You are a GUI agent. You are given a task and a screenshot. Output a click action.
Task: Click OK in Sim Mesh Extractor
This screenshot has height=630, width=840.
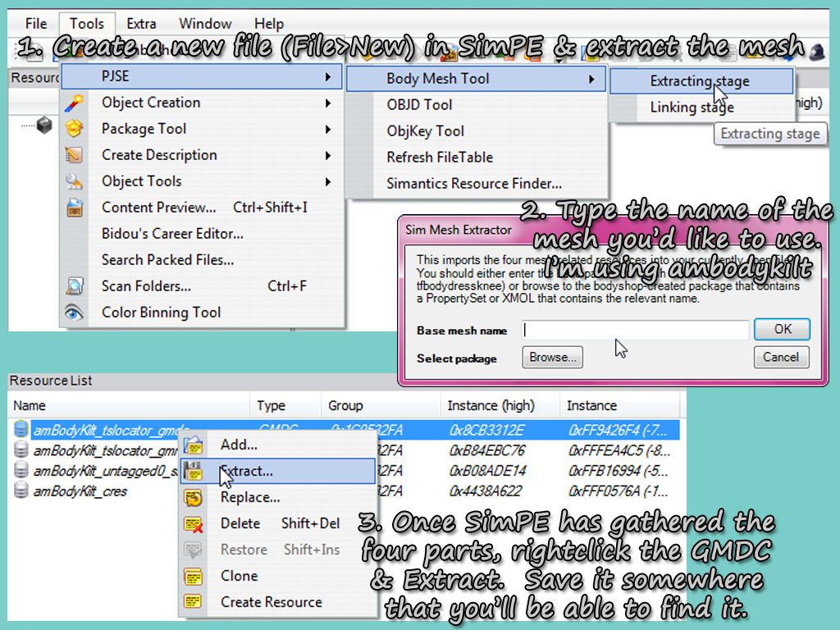click(782, 329)
